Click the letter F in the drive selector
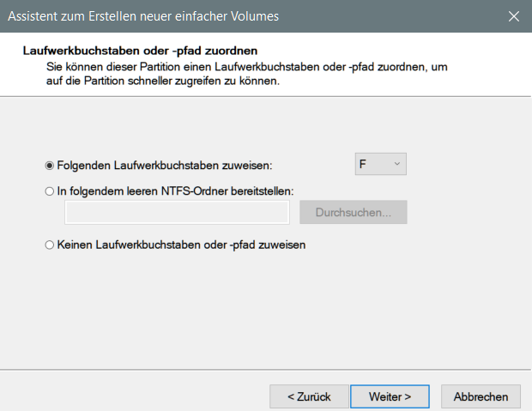Viewport: 532px width, 411px height. pos(364,164)
